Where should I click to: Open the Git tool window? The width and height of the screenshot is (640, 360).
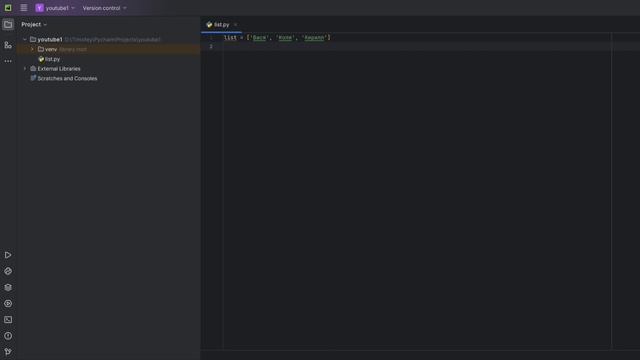tap(8, 351)
